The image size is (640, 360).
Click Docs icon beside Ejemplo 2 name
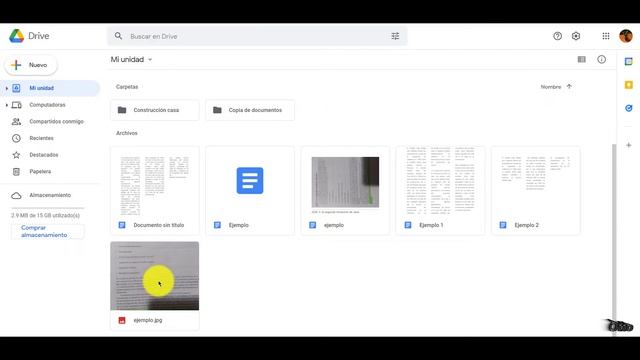tap(503, 225)
